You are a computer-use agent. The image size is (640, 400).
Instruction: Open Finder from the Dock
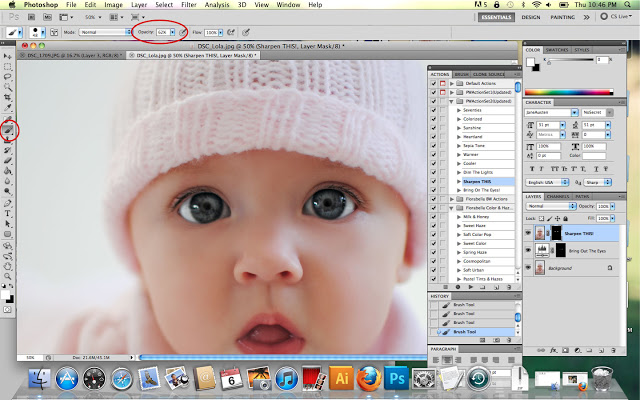[x=40, y=378]
